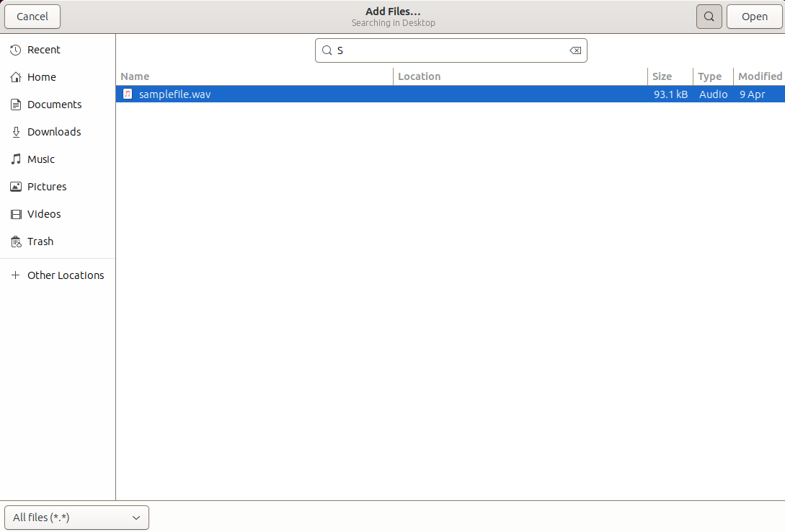Toggle the search bar with magnifier button
Viewport: 785px width, 532px height.
(x=709, y=16)
